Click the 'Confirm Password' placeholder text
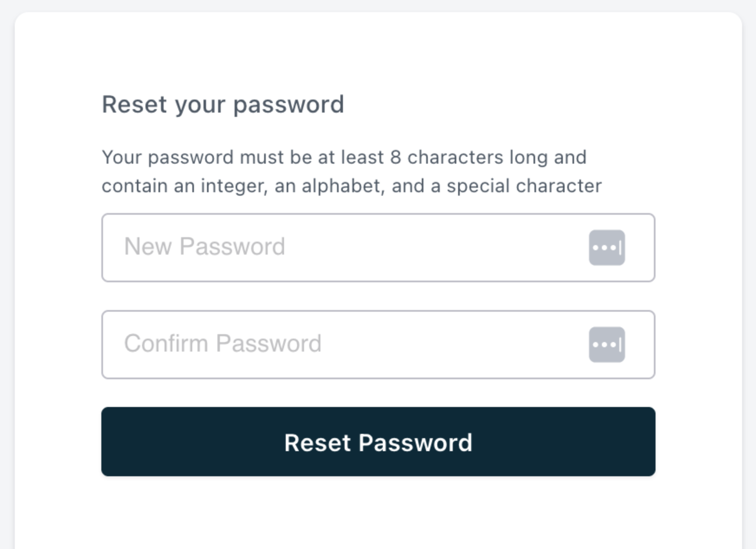Screen dimensions: 756x549 click(x=223, y=344)
